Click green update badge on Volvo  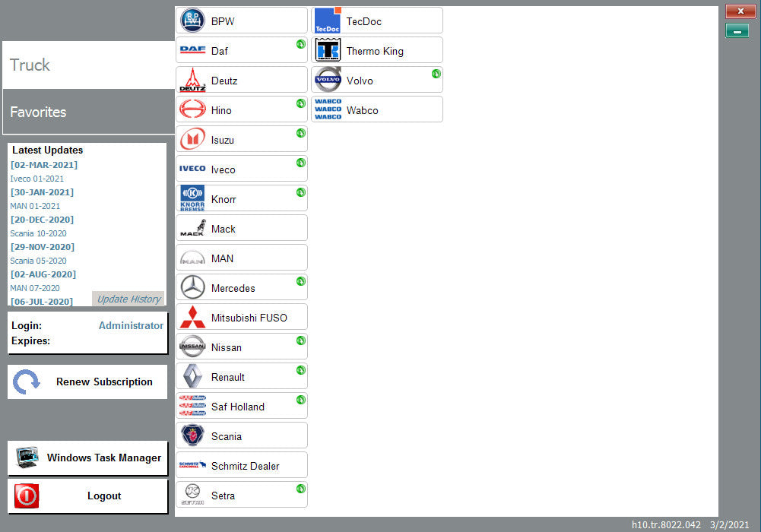(436, 74)
